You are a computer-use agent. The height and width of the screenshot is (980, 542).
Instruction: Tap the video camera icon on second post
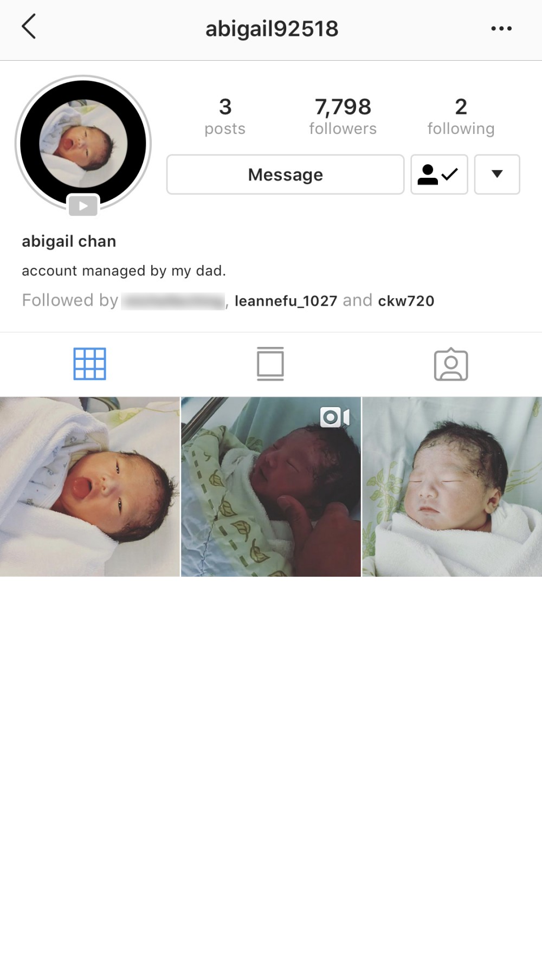click(334, 417)
